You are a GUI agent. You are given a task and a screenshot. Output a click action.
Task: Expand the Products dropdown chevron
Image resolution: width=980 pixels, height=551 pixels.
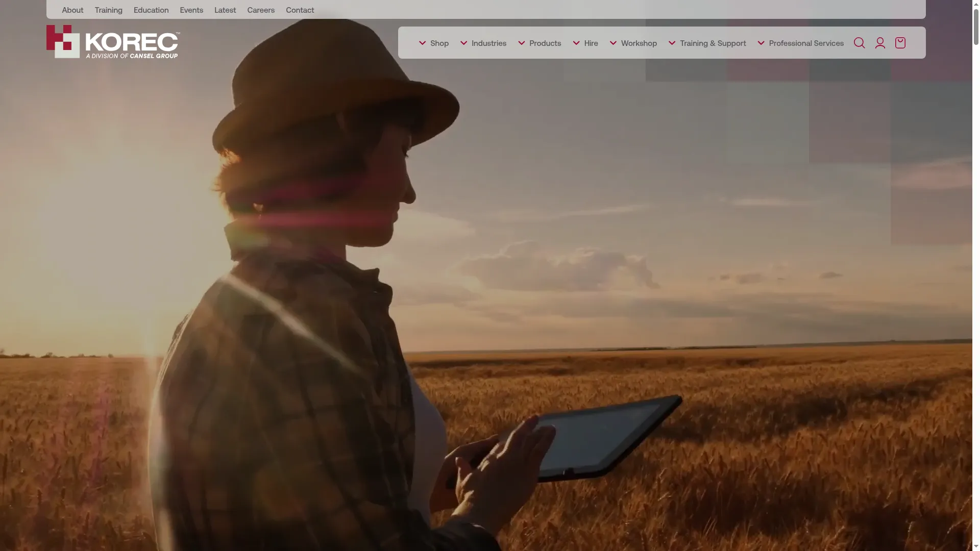point(521,43)
